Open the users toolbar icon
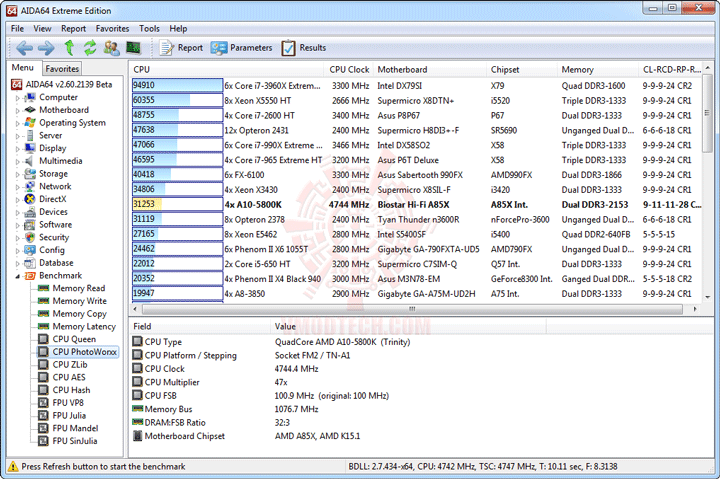 pos(112,47)
